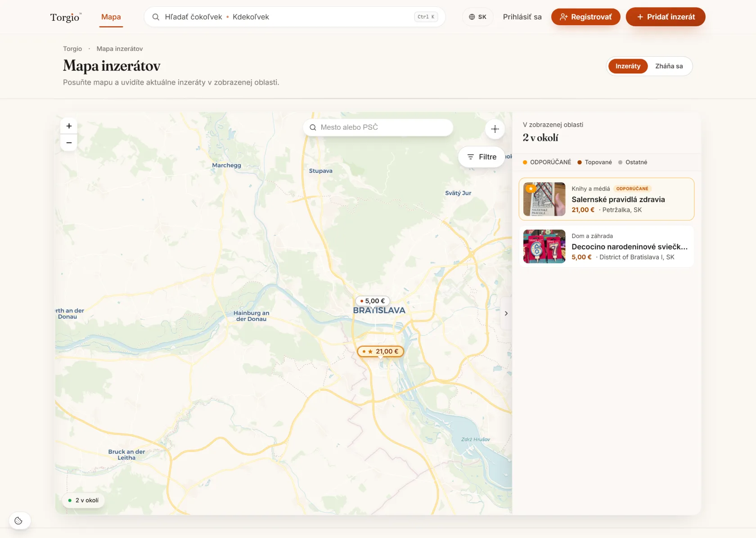Click the Mapa inzerátov breadcrumb text

[120, 49]
